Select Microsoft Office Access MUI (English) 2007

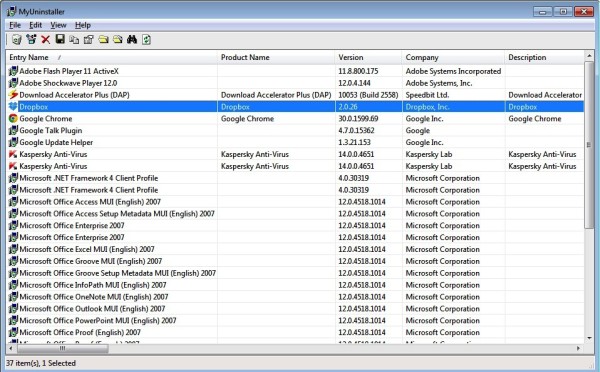(x=90, y=202)
